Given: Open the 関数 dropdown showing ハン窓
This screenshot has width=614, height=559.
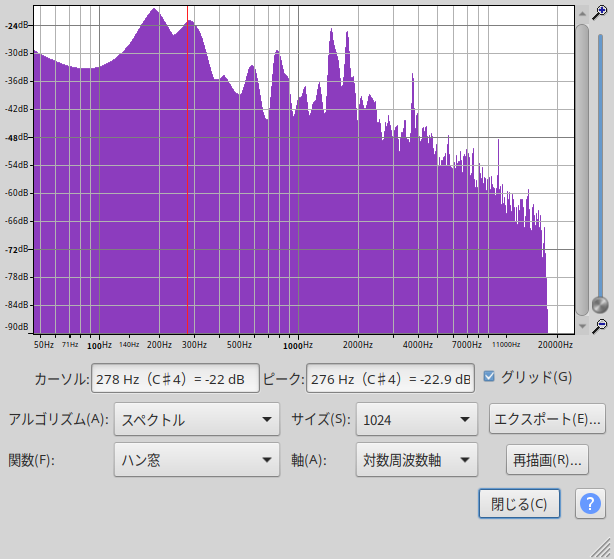Looking at the screenshot, I should 197,461.
